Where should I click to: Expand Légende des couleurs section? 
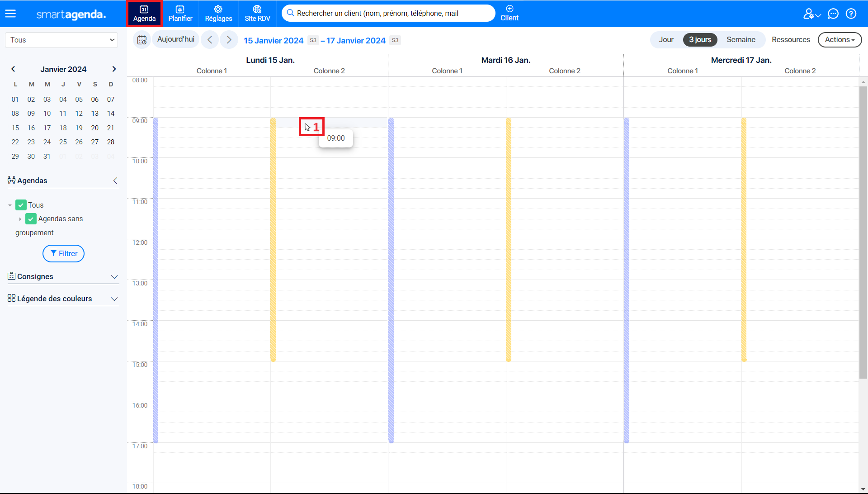point(114,299)
